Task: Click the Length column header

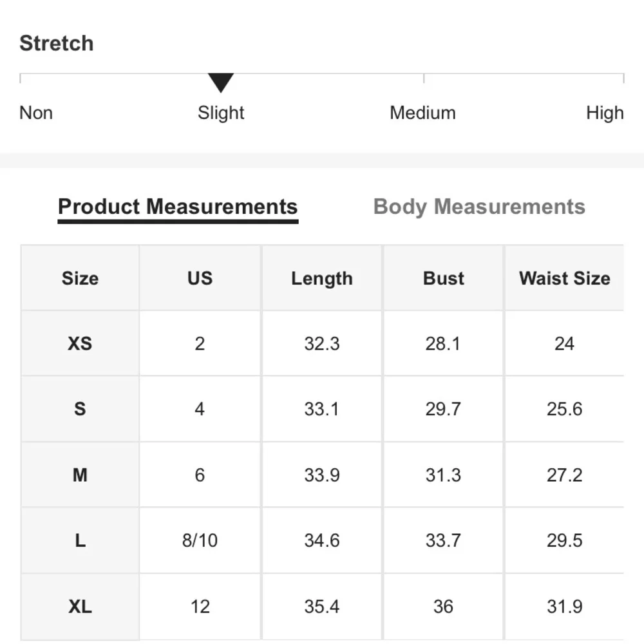Action: click(x=321, y=278)
